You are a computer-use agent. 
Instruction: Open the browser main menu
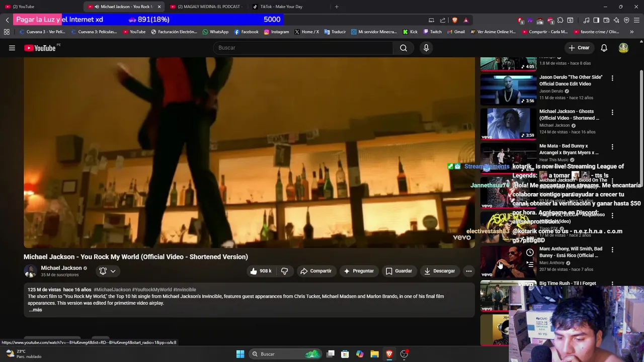tap(636, 20)
